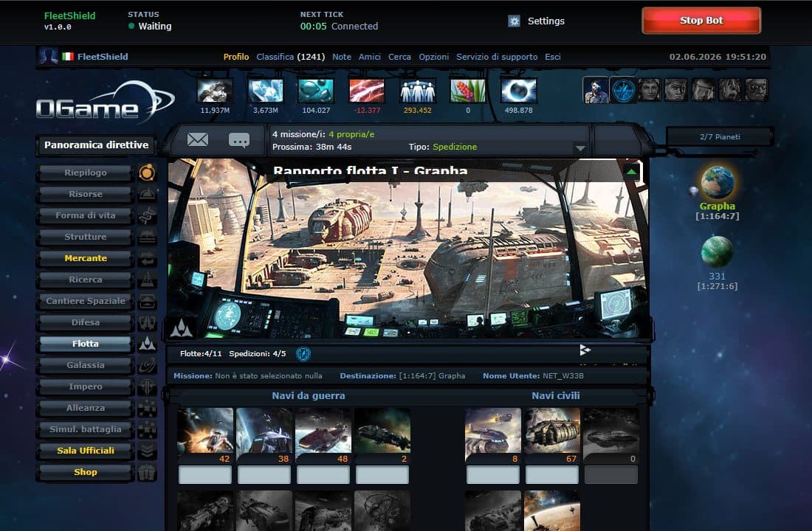Open Panoramica direttive
Screen dimensions: 812x531
click(96, 145)
